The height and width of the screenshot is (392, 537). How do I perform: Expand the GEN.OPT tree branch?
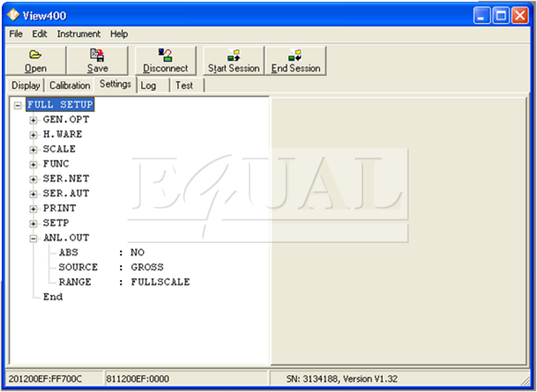[33, 119]
